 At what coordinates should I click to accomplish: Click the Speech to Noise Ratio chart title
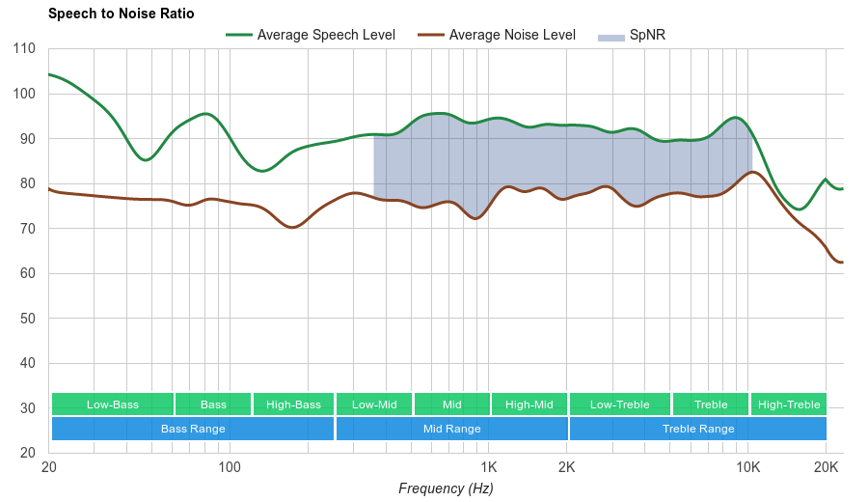click(x=121, y=14)
